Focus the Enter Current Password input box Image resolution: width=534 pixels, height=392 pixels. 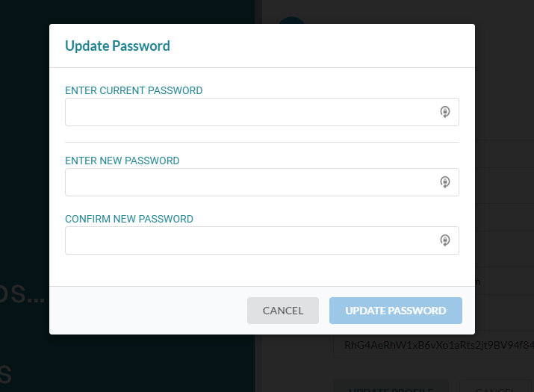[262, 112]
